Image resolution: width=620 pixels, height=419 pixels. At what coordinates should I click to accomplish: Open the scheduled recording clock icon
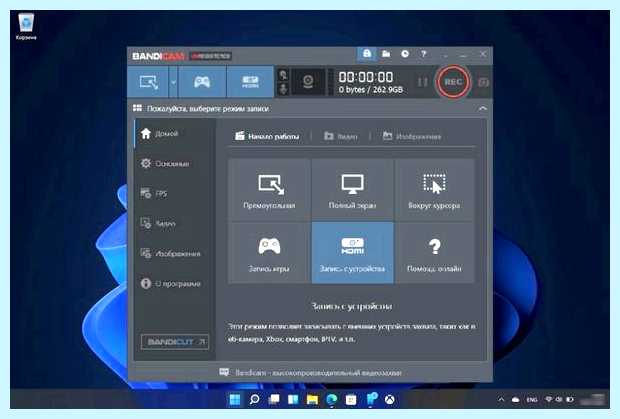click(405, 54)
